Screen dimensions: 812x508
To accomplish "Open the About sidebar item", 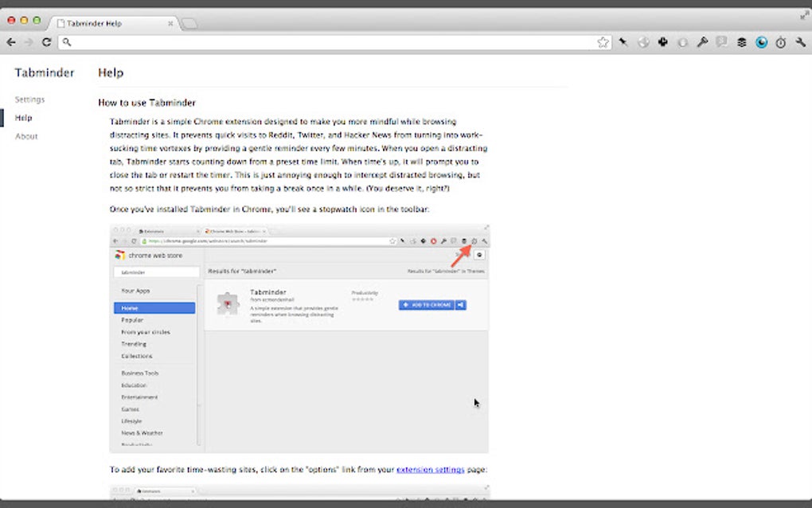I will point(25,136).
